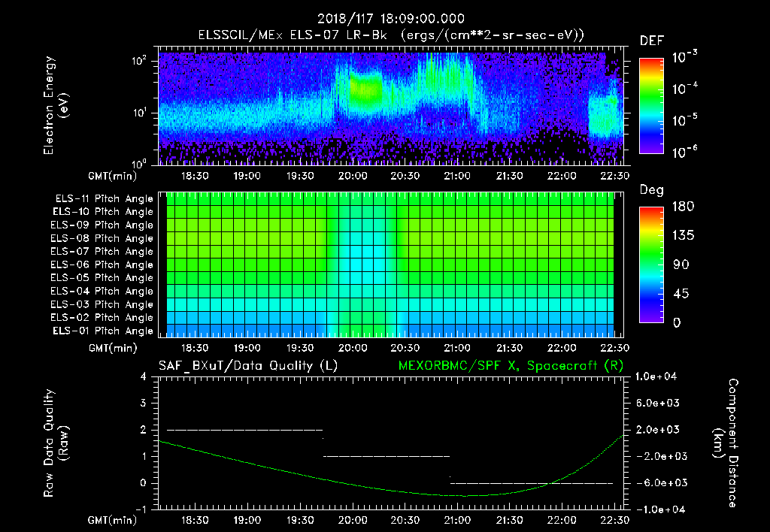Select the ELS-07 Pitch Angle row label

[102, 251]
